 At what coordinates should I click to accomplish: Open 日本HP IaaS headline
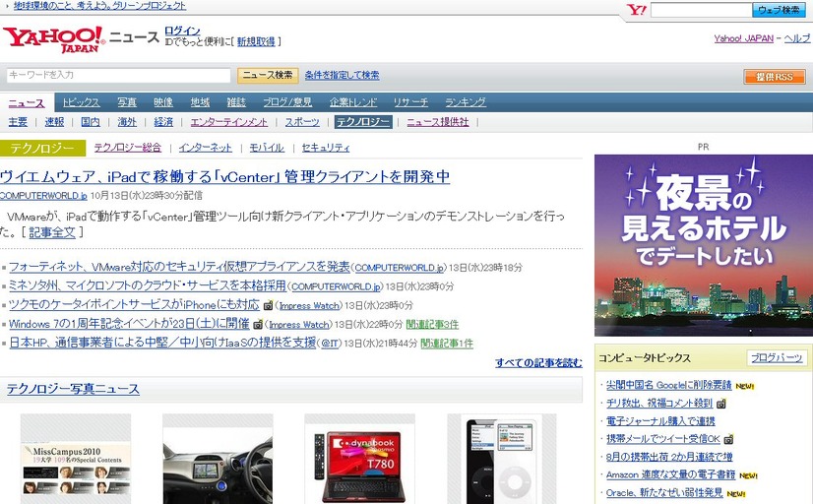coord(162,343)
